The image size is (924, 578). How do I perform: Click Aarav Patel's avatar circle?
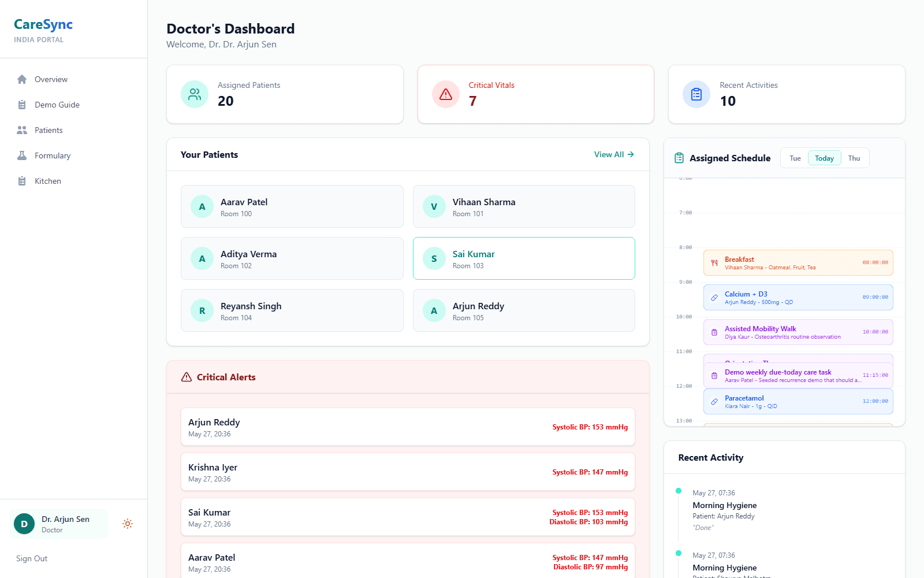[x=202, y=206]
